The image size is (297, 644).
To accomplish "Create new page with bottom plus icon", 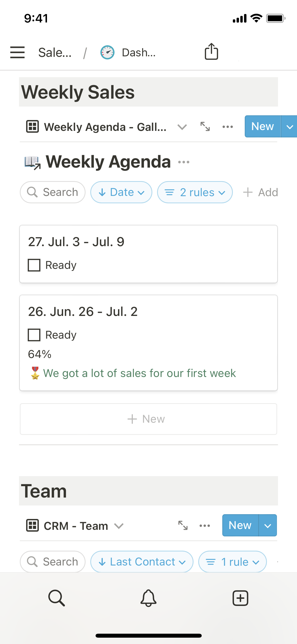I will pyautogui.click(x=240, y=598).
